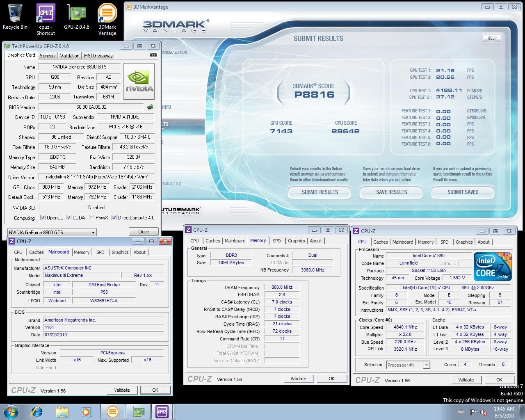The height and width of the screenshot is (420, 525).
Task: Click the Intel Core i7 logo badge
Action: [493, 267]
